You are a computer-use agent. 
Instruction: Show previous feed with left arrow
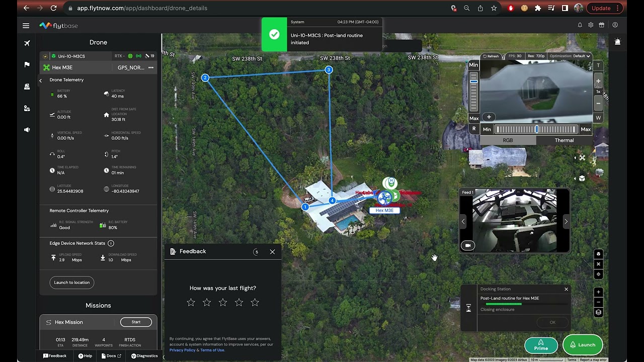click(463, 221)
